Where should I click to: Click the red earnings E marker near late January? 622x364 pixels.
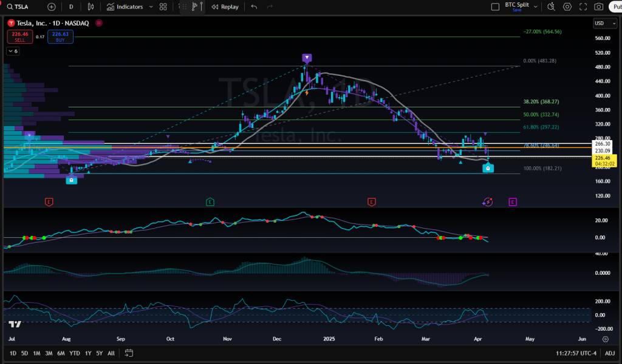[x=371, y=202]
